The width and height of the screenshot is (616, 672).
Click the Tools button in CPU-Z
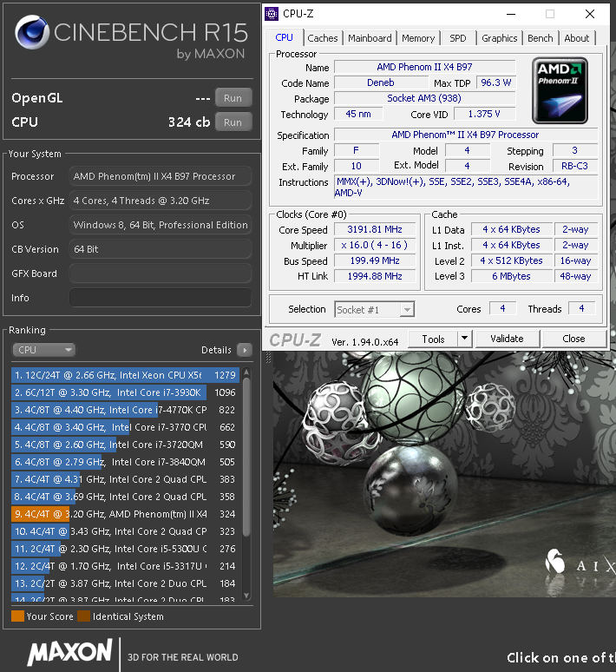[433, 339]
